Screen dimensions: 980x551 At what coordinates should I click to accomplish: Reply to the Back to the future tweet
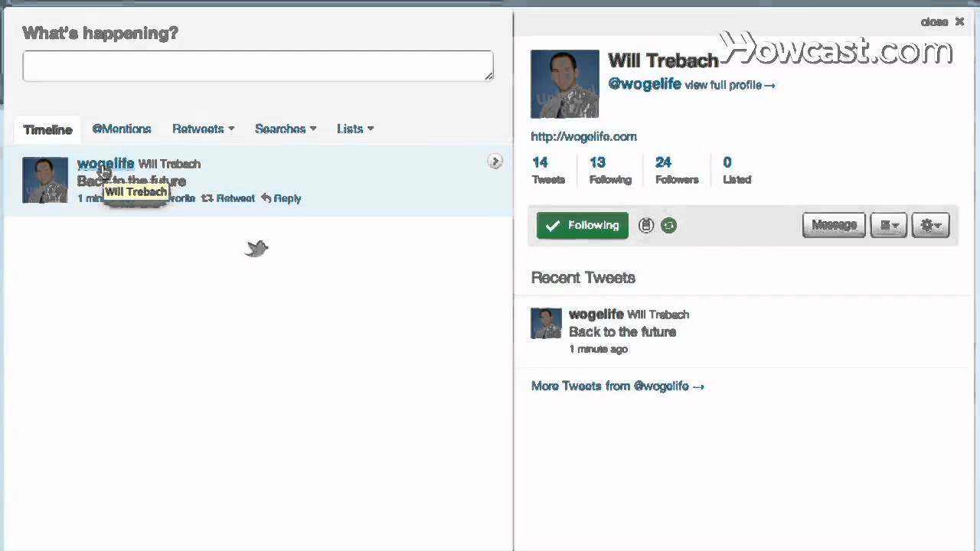[x=281, y=198]
